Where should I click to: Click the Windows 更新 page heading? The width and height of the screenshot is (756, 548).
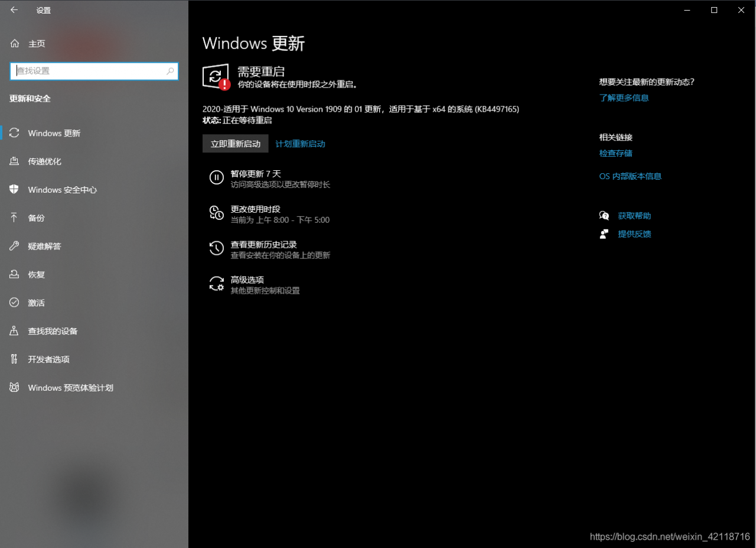[253, 43]
